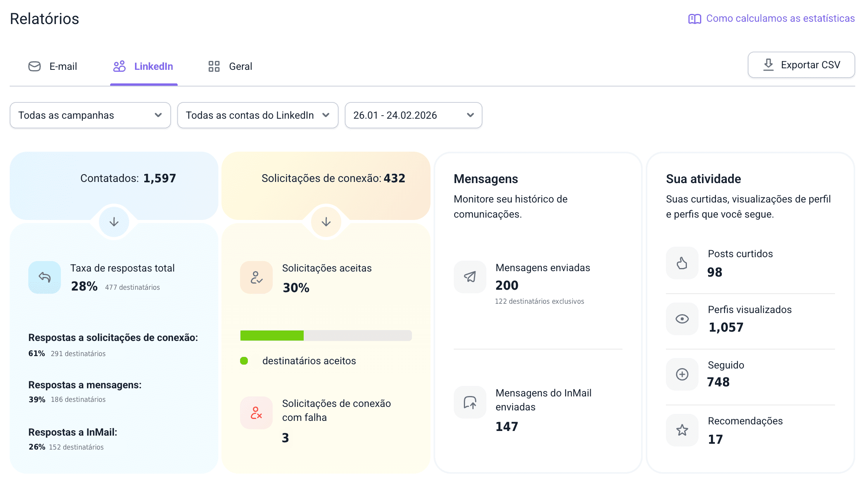The height and width of the screenshot is (481, 868).
Task: Click the Exportar CSV button
Action: click(x=801, y=65)
